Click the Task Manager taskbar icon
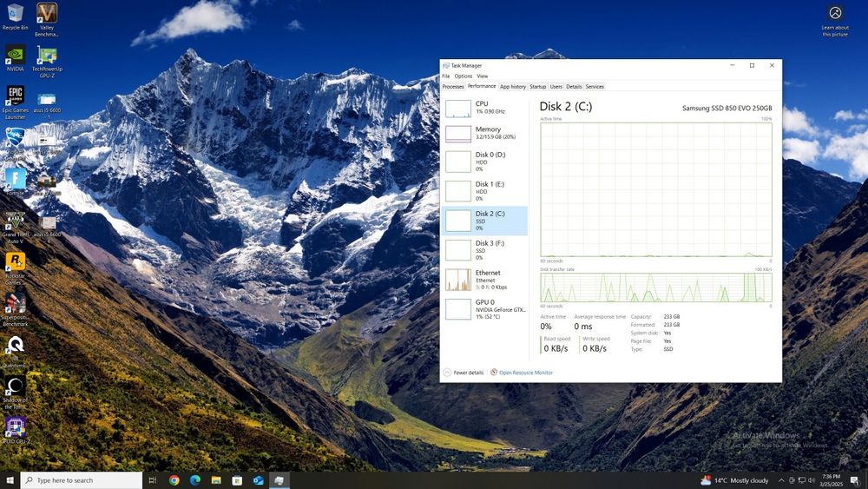Screen dimensions: 868x489 [x=279, y=480]
